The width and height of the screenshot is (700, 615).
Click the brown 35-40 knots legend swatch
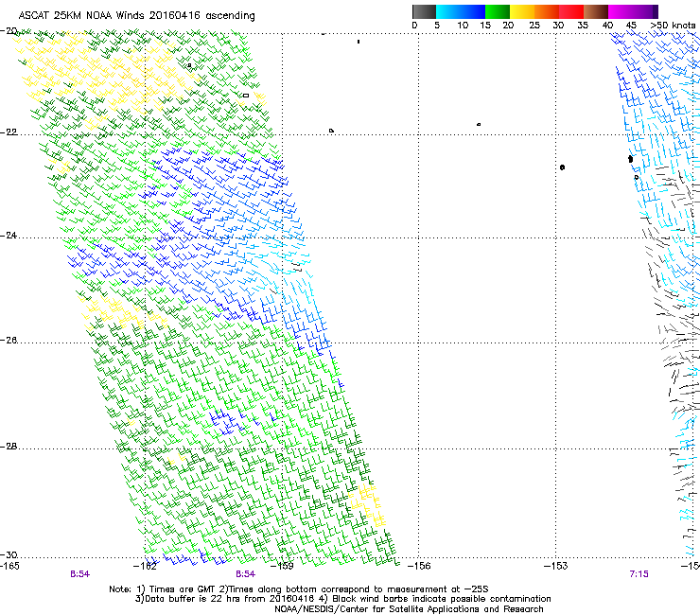coord(596,11)
